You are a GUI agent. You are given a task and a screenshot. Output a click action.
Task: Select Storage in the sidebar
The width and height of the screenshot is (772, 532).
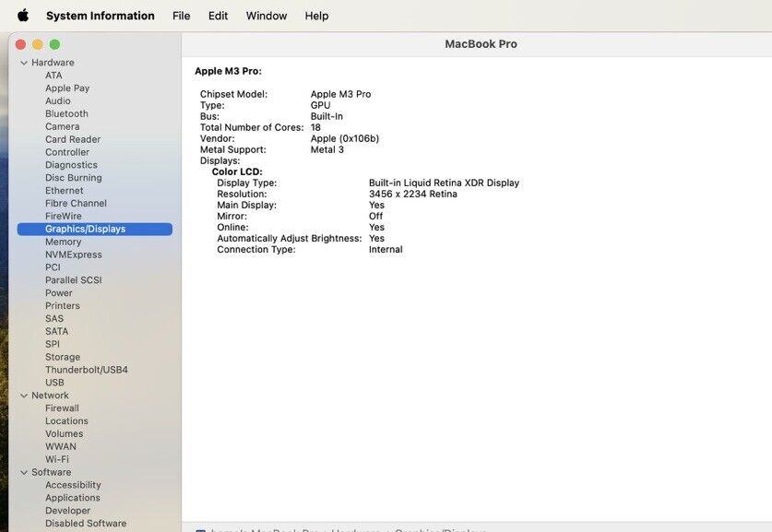pyautogui.click(x=62, y=357)
